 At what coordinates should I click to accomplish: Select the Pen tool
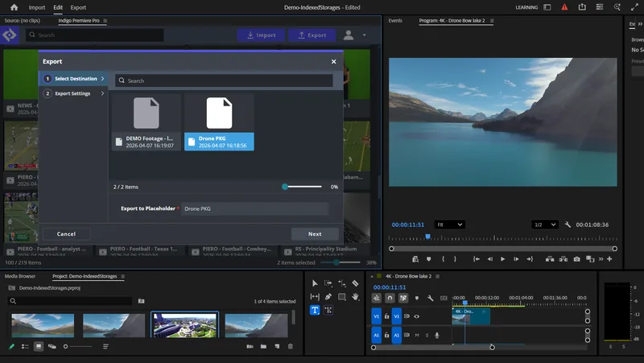tap(328, 296)
